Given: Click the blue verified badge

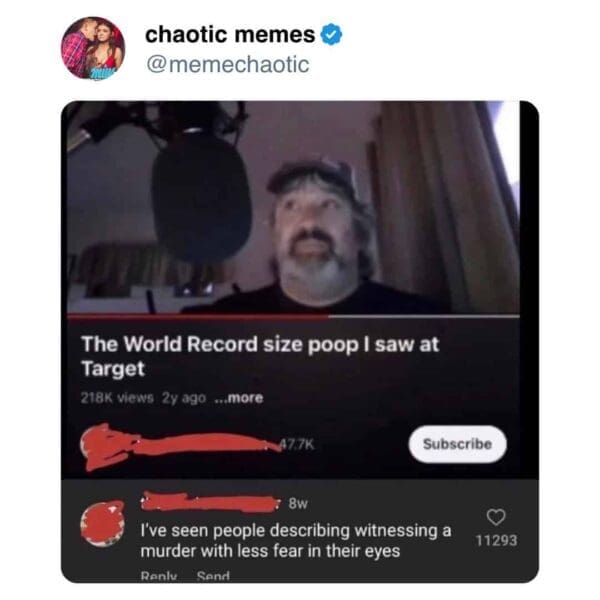Looking at the screenshot, I should coord(331,34).
